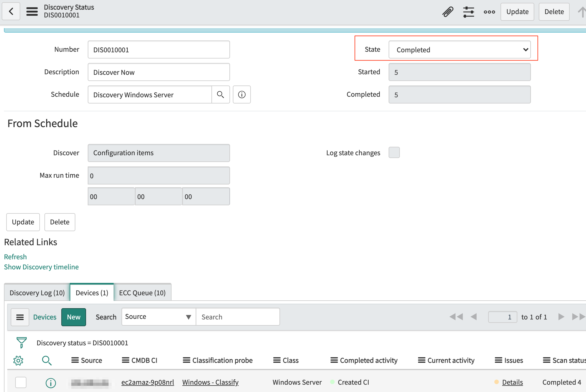The width and height of the screenshot is (586, 392).
Task: Switch to the Discovery Log tab
Action: (37, 292)
